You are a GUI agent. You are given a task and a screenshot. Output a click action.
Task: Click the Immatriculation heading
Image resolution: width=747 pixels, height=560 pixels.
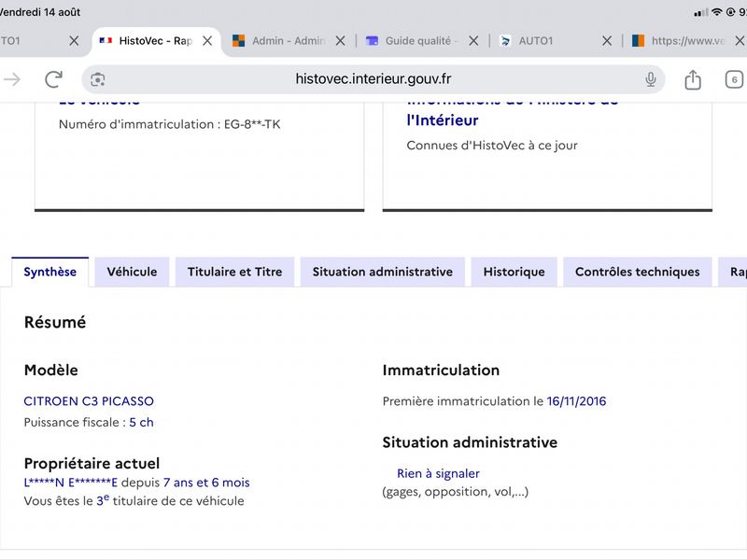pos(441,370)
